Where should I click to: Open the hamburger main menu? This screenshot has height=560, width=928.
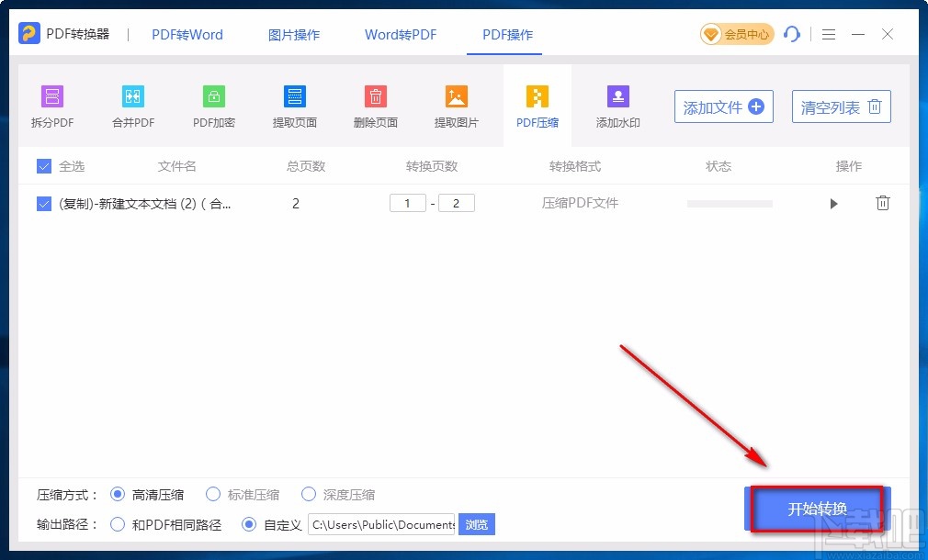(x=829, y=34)
